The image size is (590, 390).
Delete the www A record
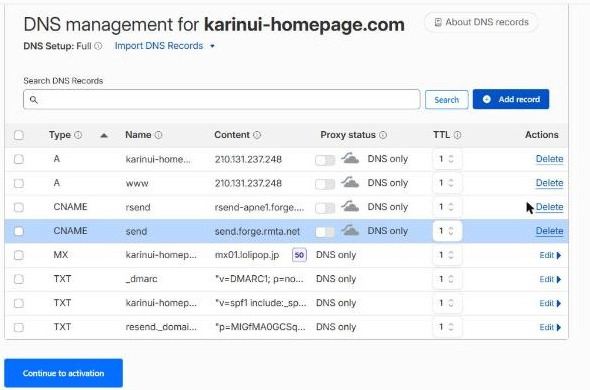tap(549, 183)
